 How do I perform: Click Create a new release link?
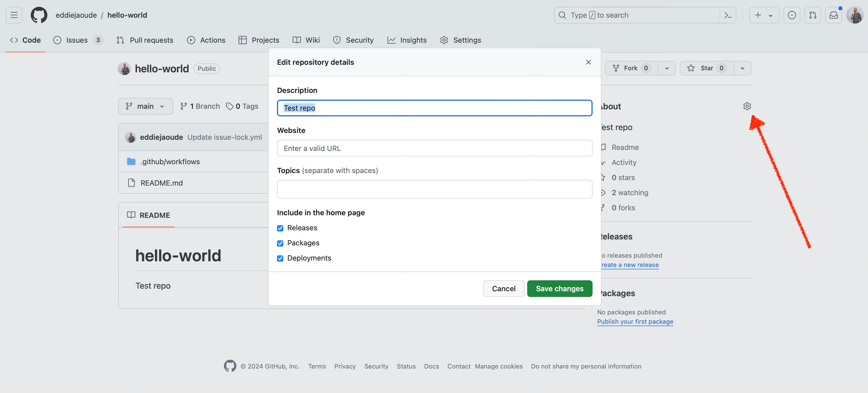coord(630,265)
